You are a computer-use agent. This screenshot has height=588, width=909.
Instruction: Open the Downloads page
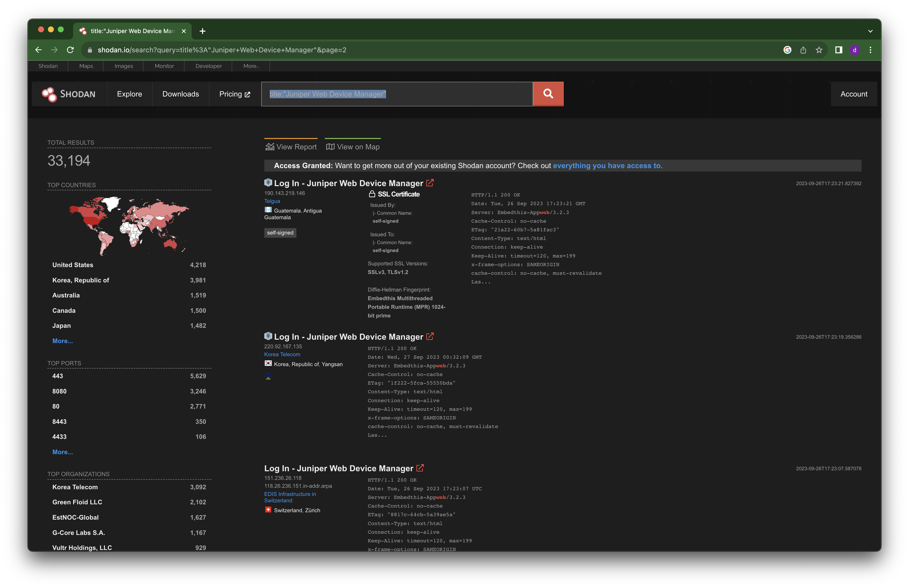(181, 94)
